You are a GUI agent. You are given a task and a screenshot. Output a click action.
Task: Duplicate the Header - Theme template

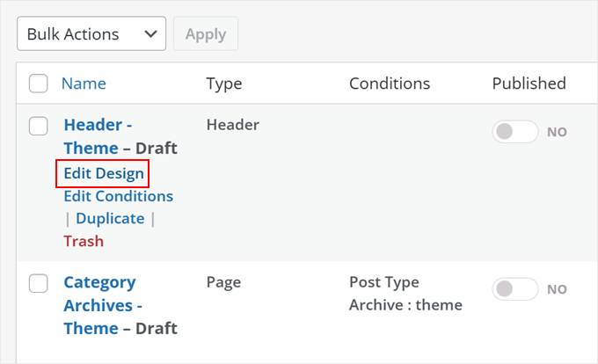click(x=110, y=218)
